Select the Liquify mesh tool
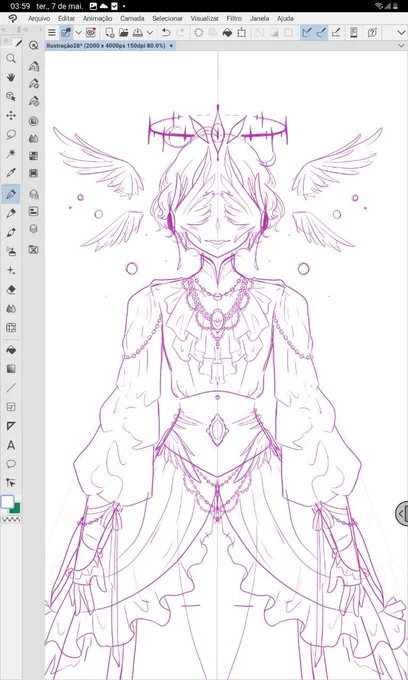408x680 pixels. tap(11, 328)
